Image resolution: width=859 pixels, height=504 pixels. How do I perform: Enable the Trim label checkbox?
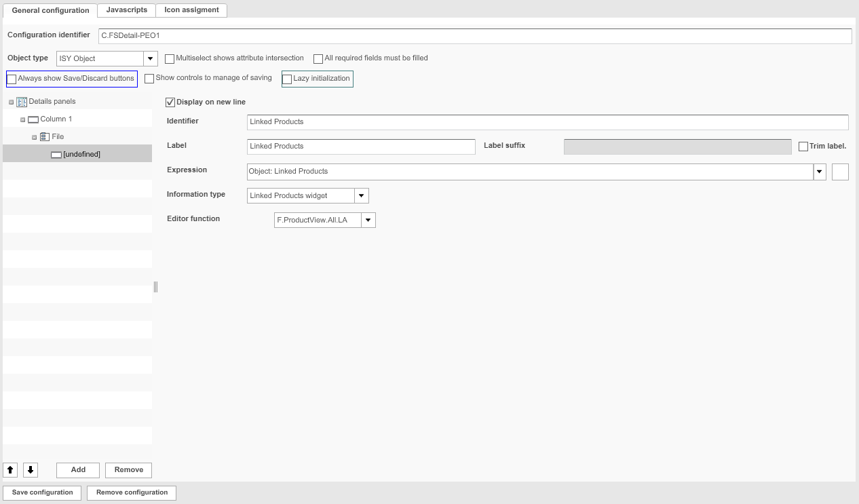coord(803,146)
